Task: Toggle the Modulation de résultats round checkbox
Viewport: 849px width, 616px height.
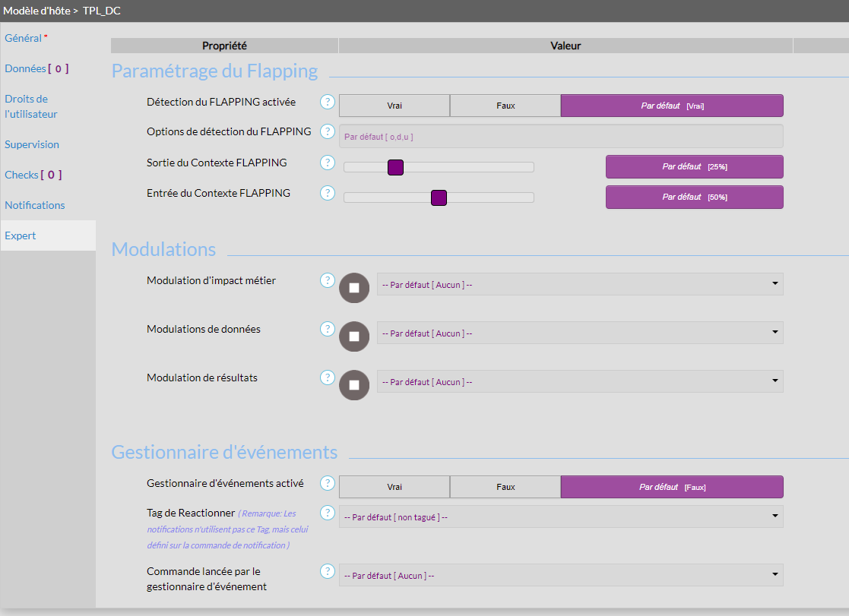Action: (x=353, y=385)
